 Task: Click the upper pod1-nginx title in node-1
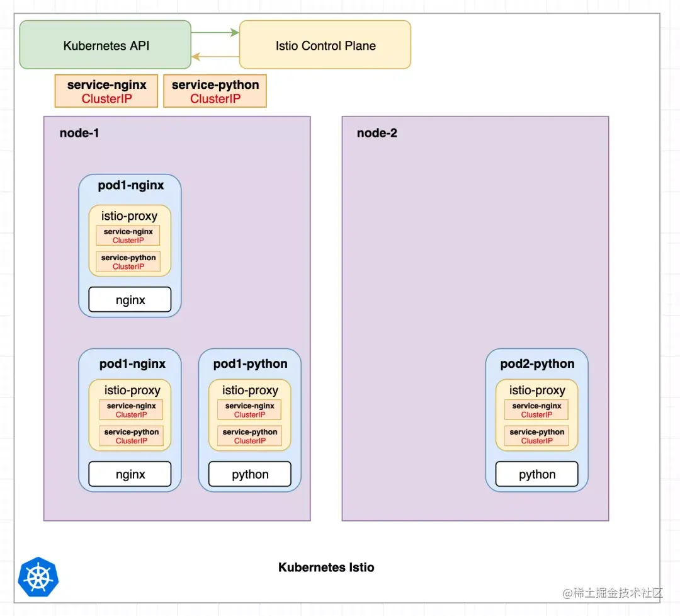(x=131, y=185)
